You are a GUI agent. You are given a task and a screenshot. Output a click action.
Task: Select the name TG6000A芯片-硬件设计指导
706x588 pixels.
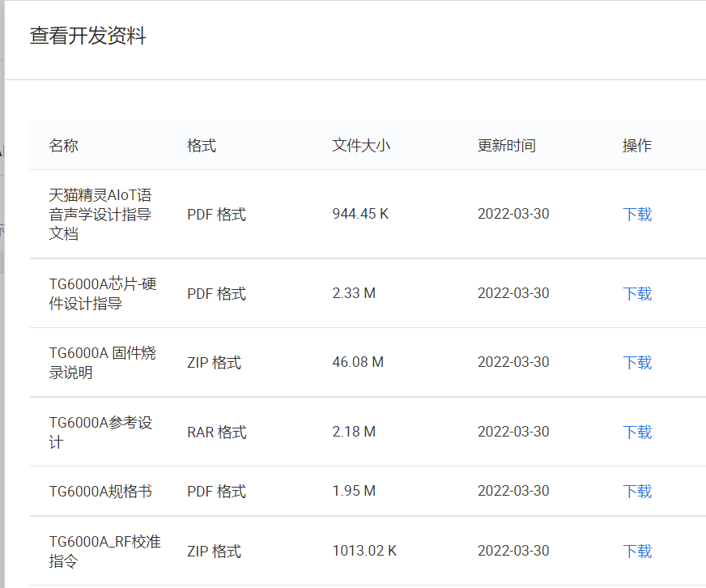click(x=103, y=293)
